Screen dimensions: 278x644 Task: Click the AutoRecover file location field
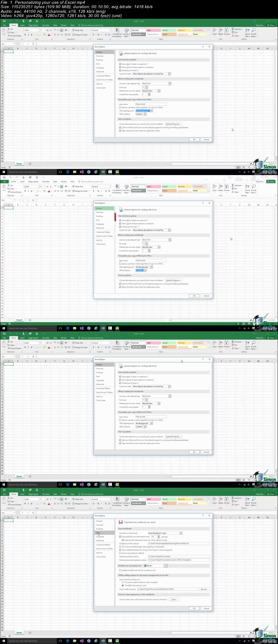[179, 543]
